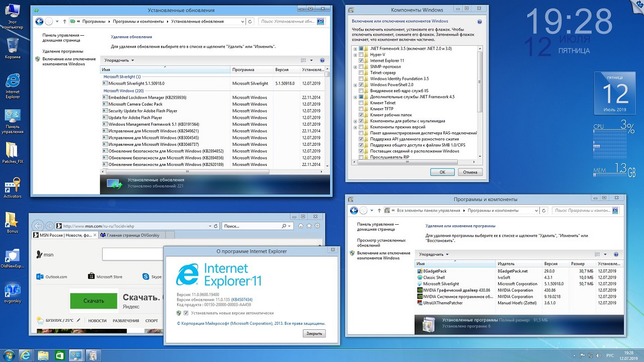Click the Поиск search box in IE
This screenshot has width=644, height=362.
click(x=252, y=226)
